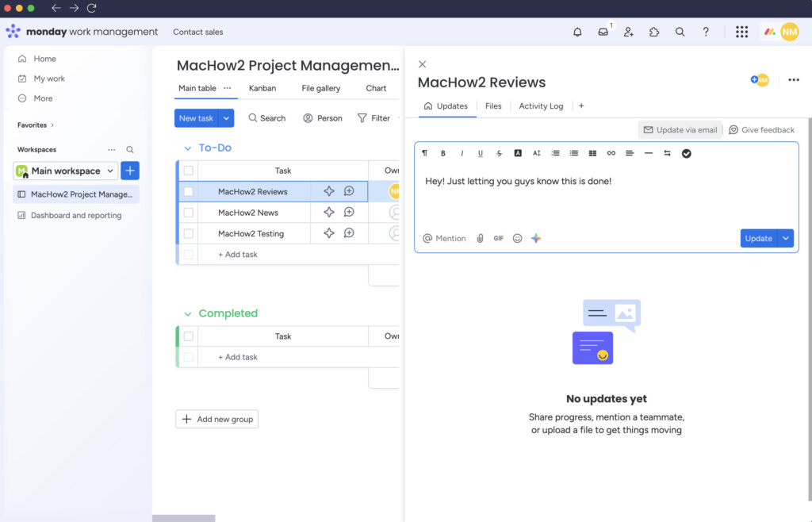
Task: Open the GIF picker in update box
Action: click(498, 238)
